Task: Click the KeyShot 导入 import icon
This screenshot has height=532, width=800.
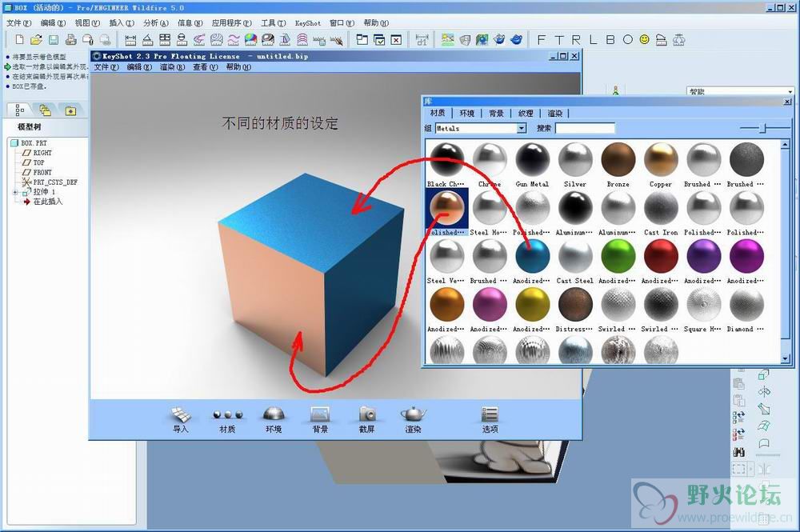Action: click(x=181, y=420)
